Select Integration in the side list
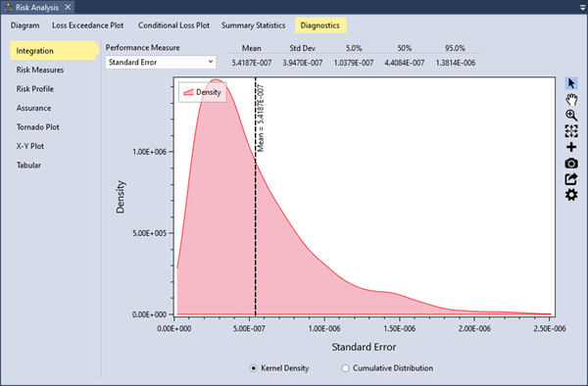Image resolution: width=588 pixels, height=386 pixels. [54, 51]
